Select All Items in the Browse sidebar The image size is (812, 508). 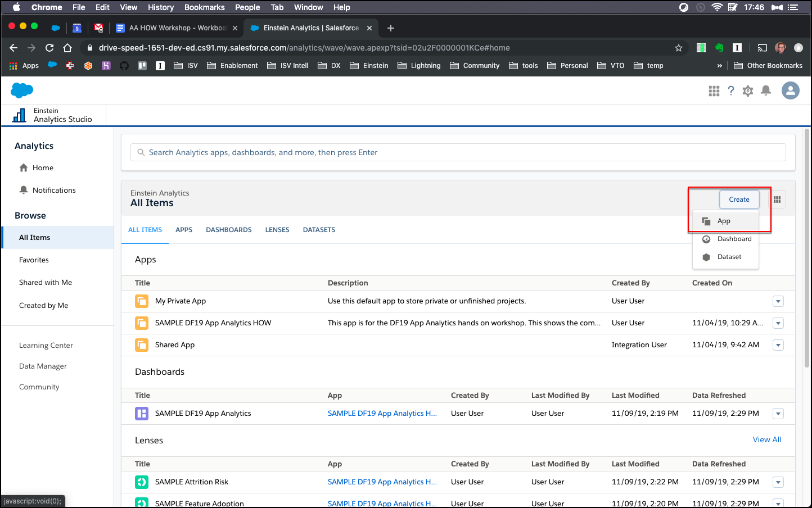pos(57,238)
